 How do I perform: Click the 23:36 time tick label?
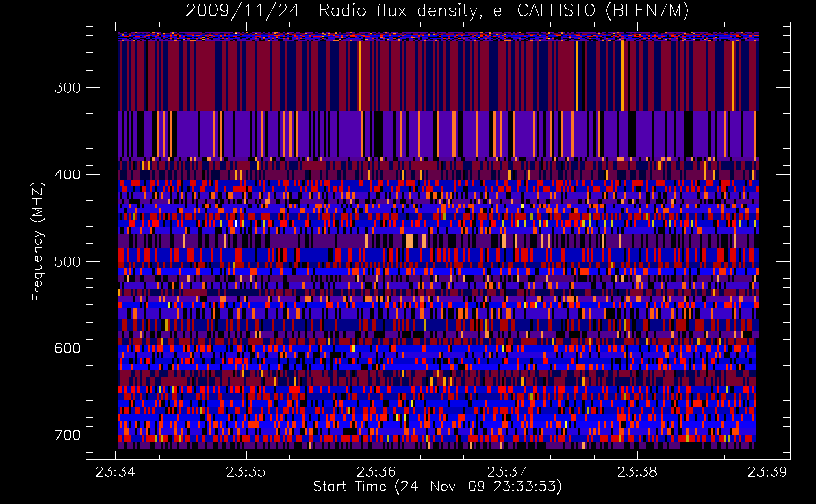[376, 472]
